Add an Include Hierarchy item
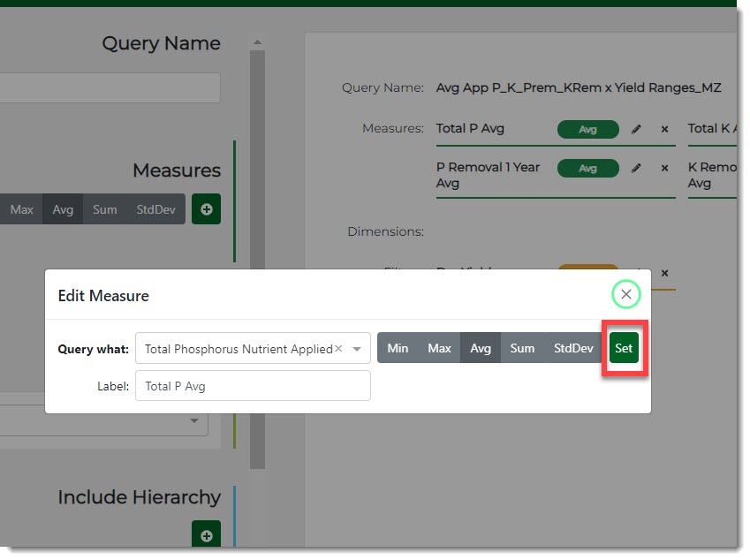The height and width of the screenshot is (560, 750). coord(206,534)
